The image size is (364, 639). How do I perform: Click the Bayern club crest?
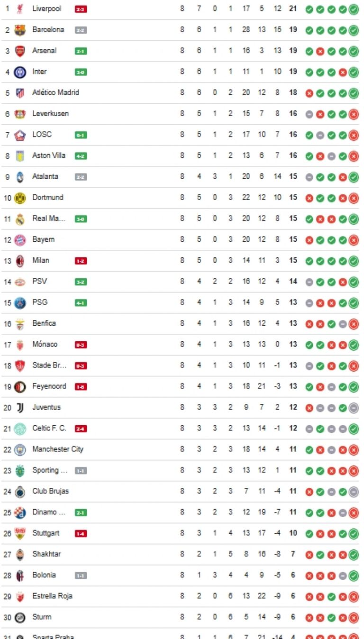[20, 240]
